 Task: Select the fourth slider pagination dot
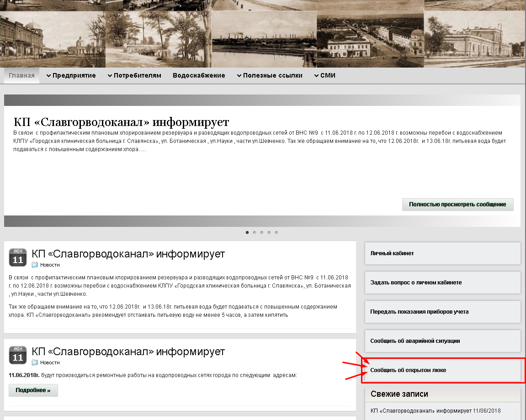269,232
